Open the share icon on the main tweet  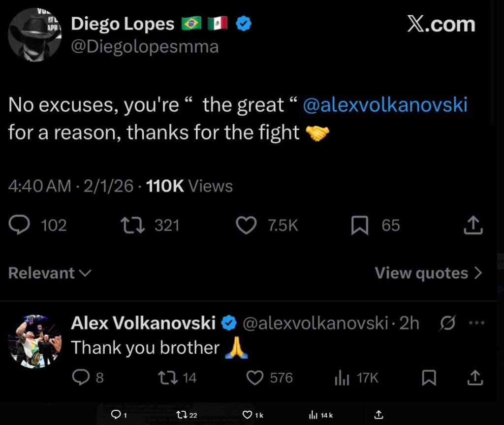pos(474,225)
